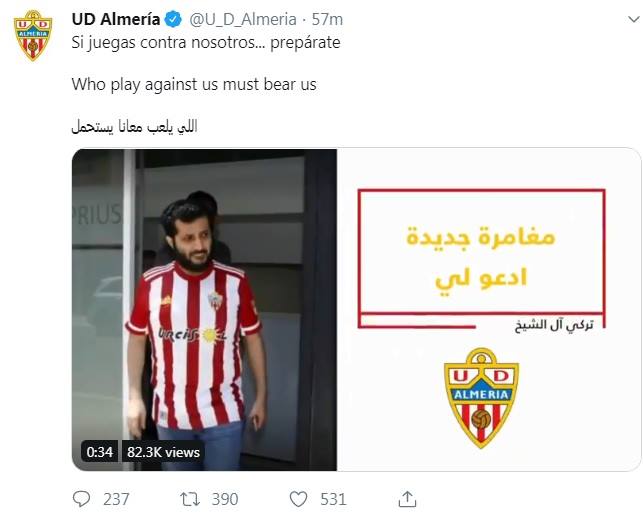This screenshot has height=519, width=643.
Task: Click the 237 replies count
Action: coord(116,499)
